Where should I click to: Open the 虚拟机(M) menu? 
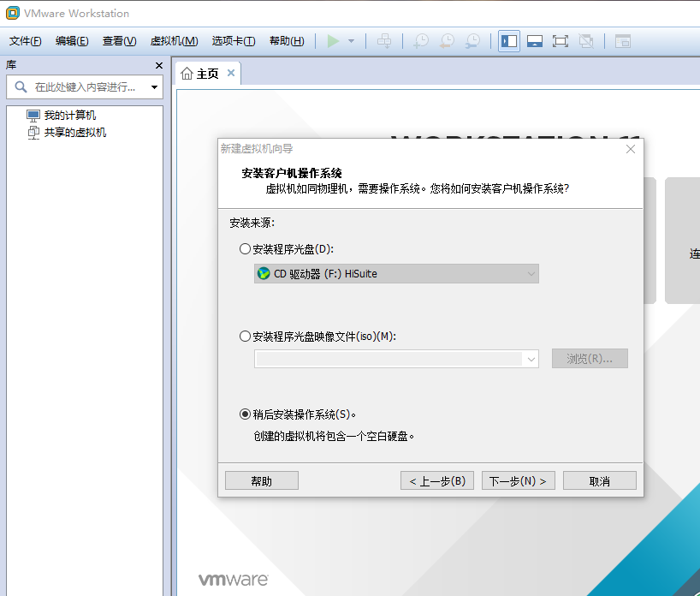click(x=174, y=41)
